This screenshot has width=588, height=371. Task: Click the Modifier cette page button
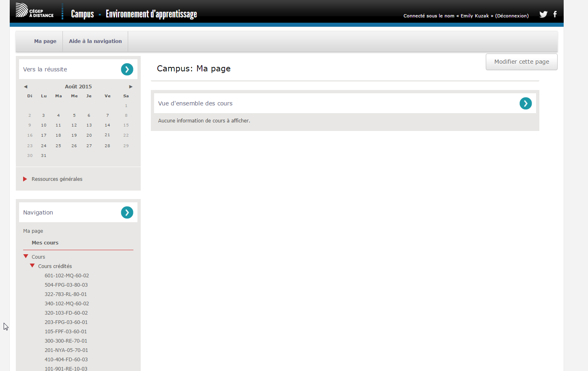pyautogui.click(x=521, y=62)
